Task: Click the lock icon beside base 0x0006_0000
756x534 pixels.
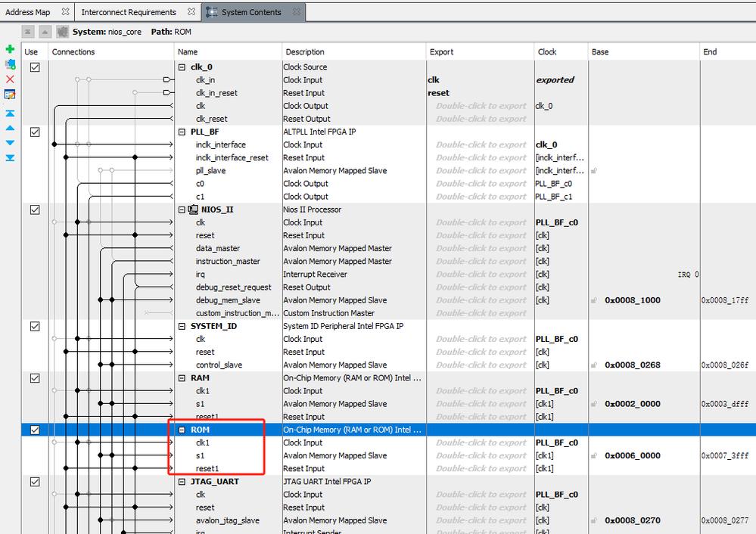Action: coord(594,455)
